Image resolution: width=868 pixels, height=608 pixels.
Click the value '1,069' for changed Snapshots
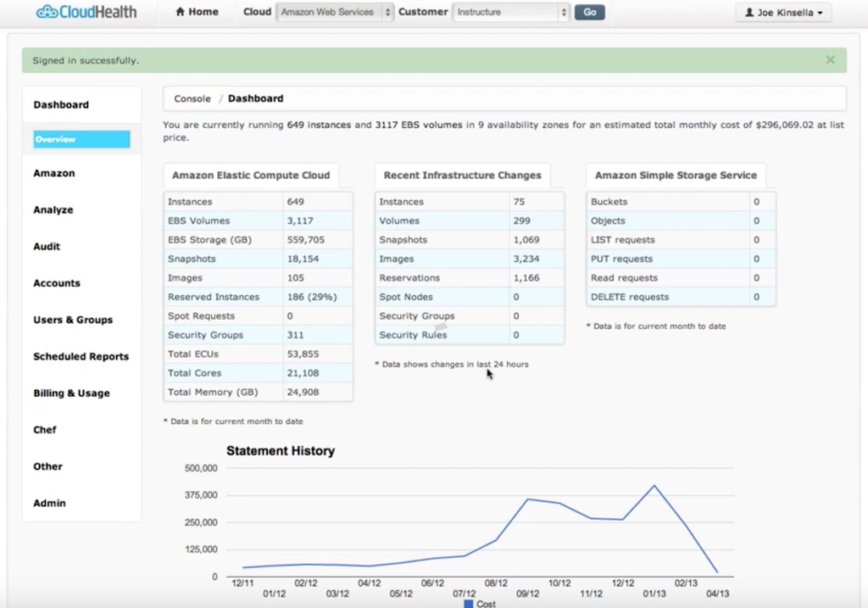point(526,240)
